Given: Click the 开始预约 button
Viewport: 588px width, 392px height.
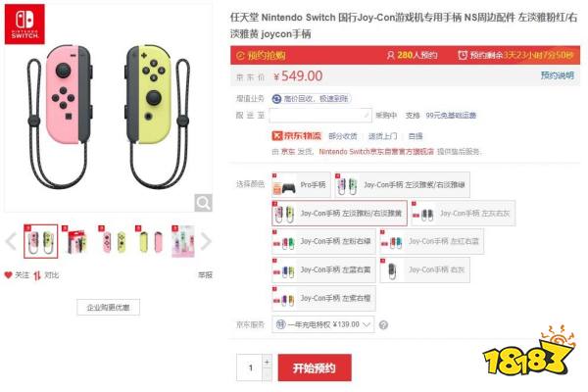Looking at the screenshot, I should point(315,367).
